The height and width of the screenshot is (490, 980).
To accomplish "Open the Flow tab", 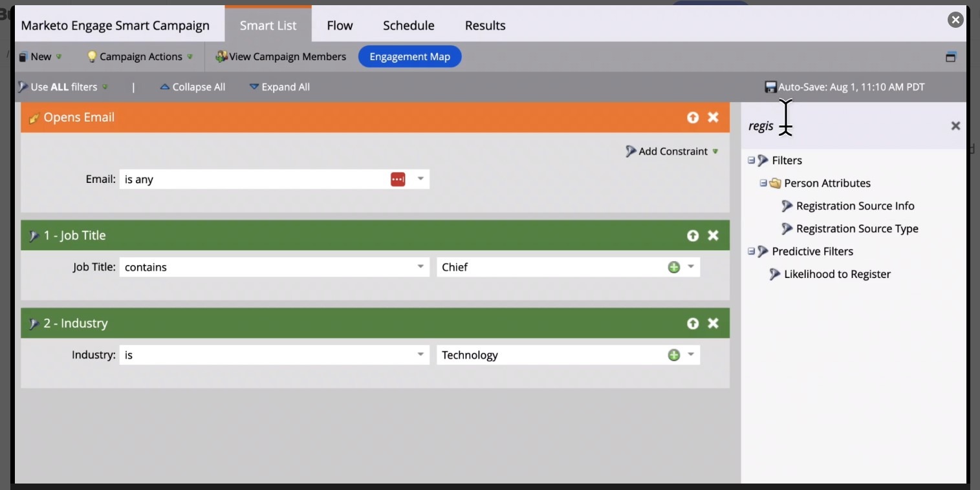I will (340, 25).
